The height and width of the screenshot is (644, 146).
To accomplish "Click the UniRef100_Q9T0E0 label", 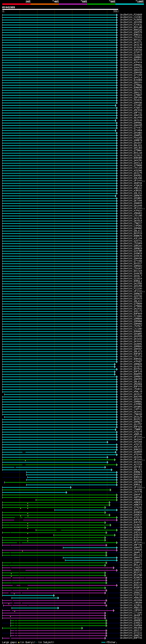I will [x=131, y=467].
